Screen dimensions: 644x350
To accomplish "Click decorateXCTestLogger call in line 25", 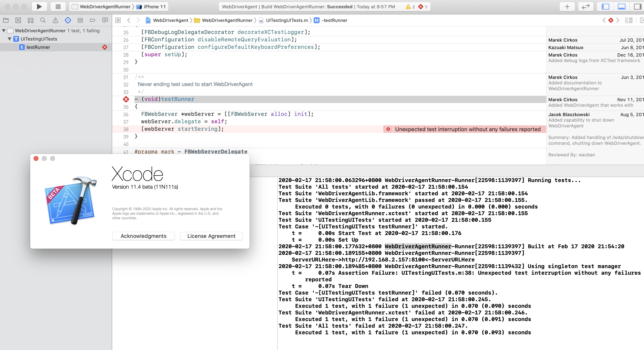I will (270, 32).
